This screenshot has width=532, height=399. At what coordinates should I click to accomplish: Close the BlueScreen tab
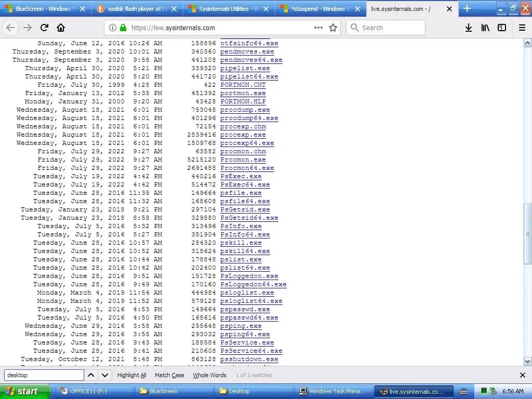[x=83, y=9]
